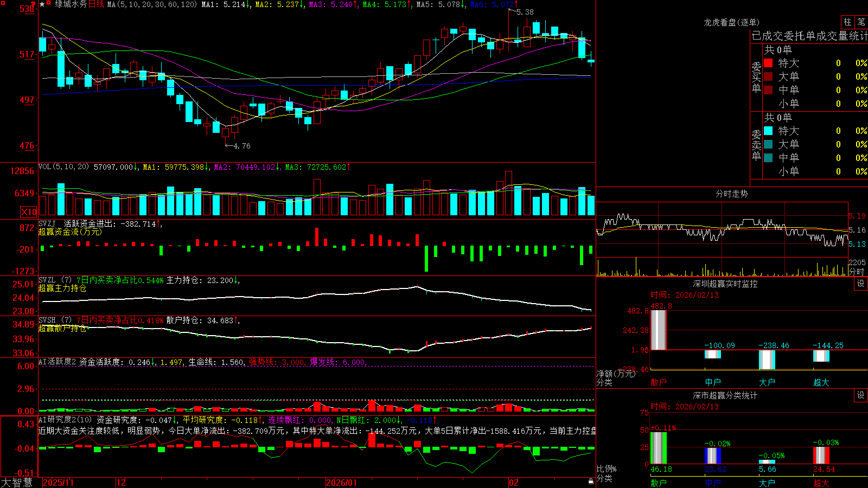Click the dark red 大单 swatch under 委买单
This screenshot has width=868, height=488.
768,76
